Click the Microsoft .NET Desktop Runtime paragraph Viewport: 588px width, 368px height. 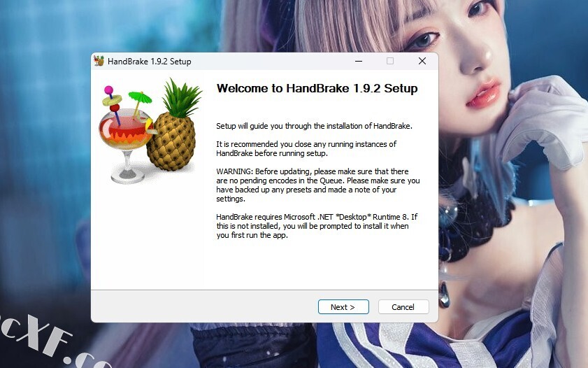tap(317, 226)
